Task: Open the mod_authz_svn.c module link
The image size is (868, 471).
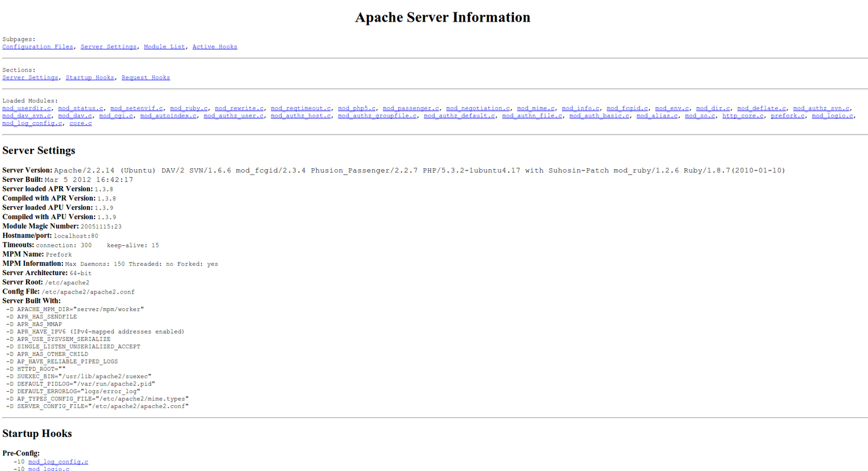Action: point(821,109)
